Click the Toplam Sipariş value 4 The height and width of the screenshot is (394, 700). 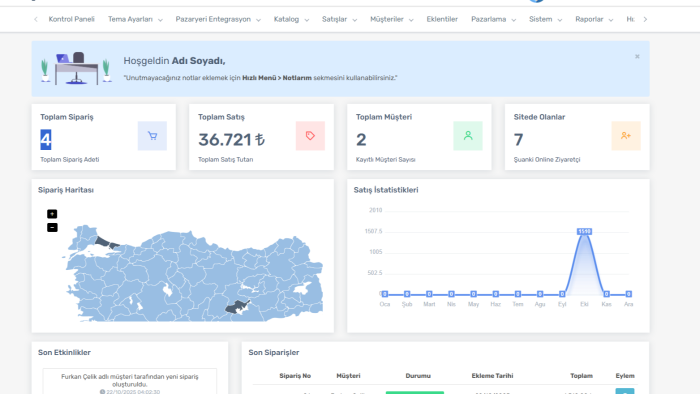pos(46,140)
